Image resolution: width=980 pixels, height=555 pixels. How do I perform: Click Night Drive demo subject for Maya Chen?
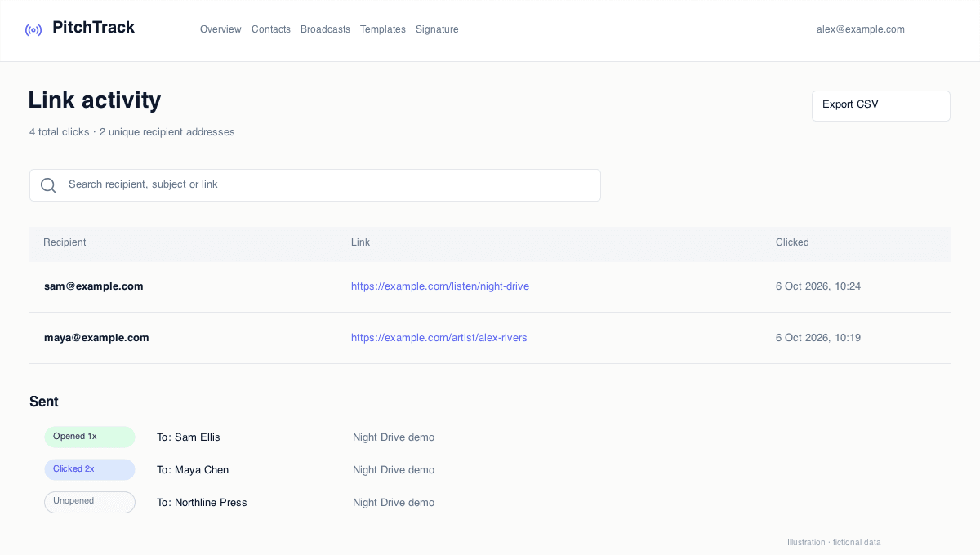click(394, 470)
